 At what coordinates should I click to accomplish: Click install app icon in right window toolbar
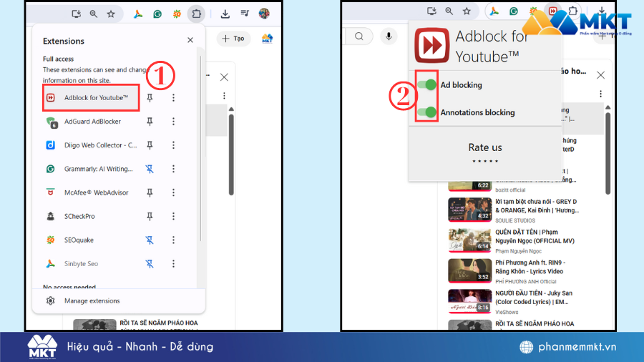pos(431,11)
